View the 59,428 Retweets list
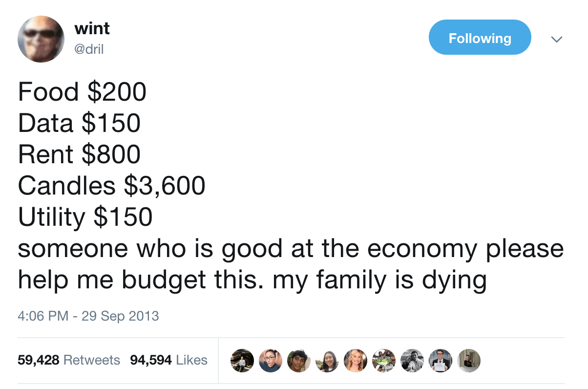The width and height of the screenshot is (588, 389). pyautogui.click(x=69, y=360)
